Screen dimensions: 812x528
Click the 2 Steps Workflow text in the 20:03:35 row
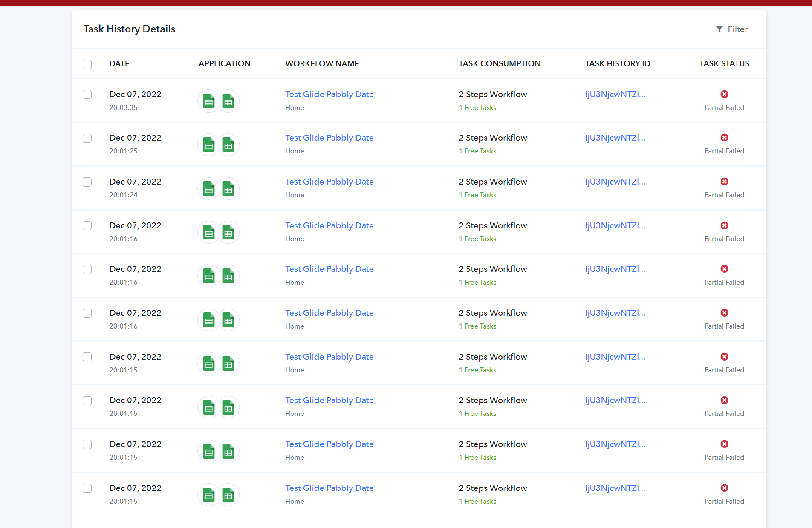click(x=493, y=94)
